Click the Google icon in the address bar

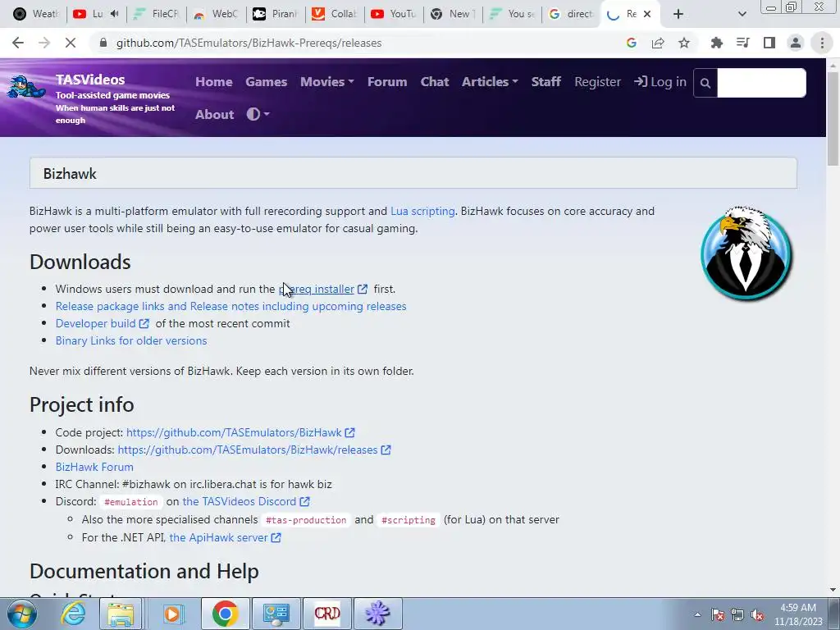point(632,43)
